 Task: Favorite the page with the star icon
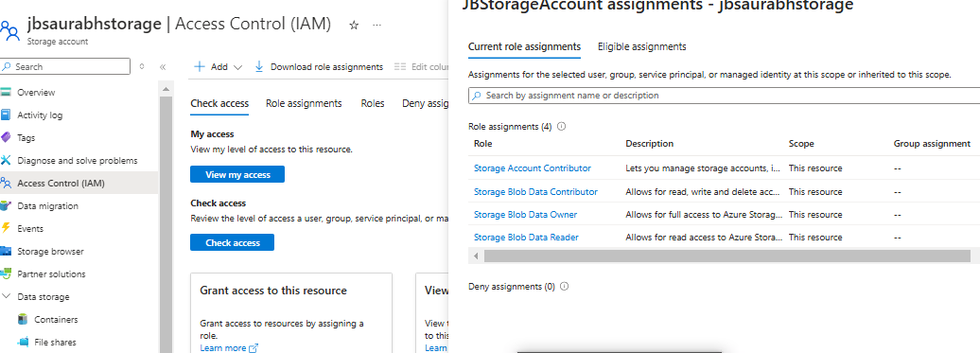pos(354,25)
